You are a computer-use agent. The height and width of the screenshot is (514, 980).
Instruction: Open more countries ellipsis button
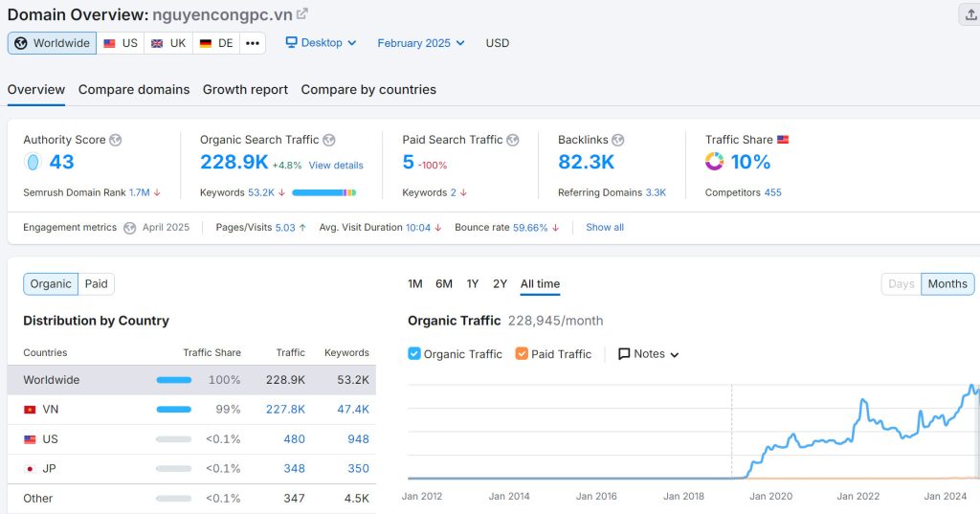(x=253, y=43)
